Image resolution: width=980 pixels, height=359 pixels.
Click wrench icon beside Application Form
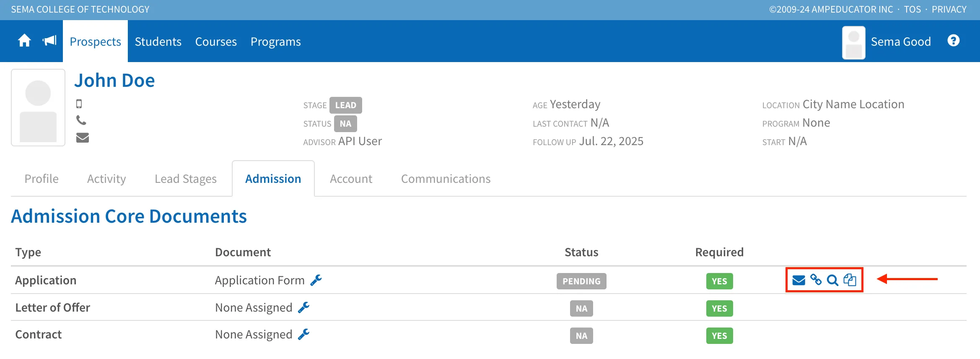click(x=316, y=280)
